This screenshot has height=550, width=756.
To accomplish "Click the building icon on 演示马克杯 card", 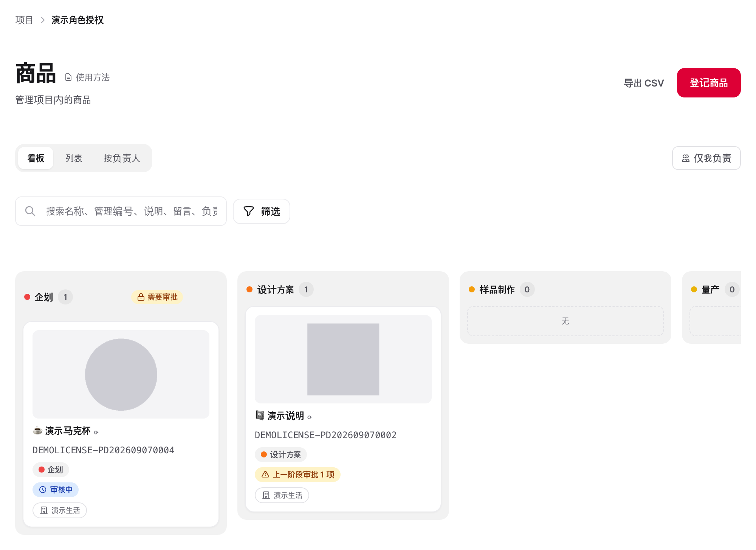I will pyautogui.click(x=44, y=510).
